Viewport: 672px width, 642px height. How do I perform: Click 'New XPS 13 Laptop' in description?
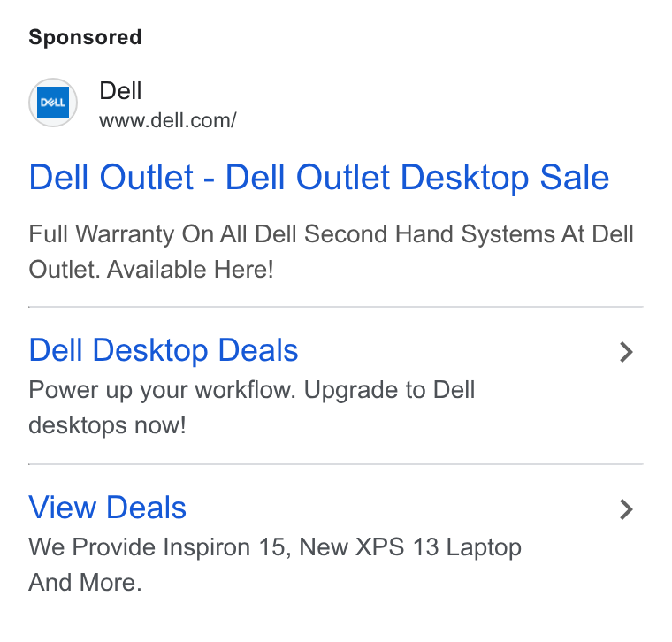coord(410,547)
